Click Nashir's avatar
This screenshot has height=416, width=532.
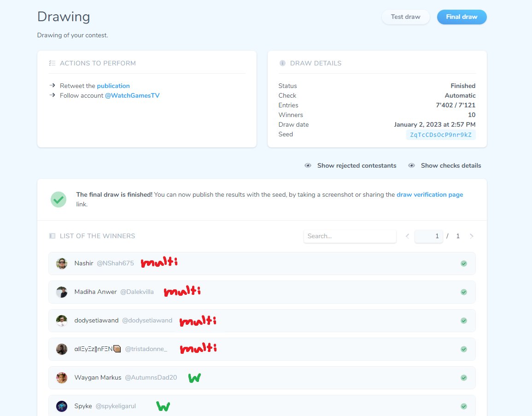point(61,264)
